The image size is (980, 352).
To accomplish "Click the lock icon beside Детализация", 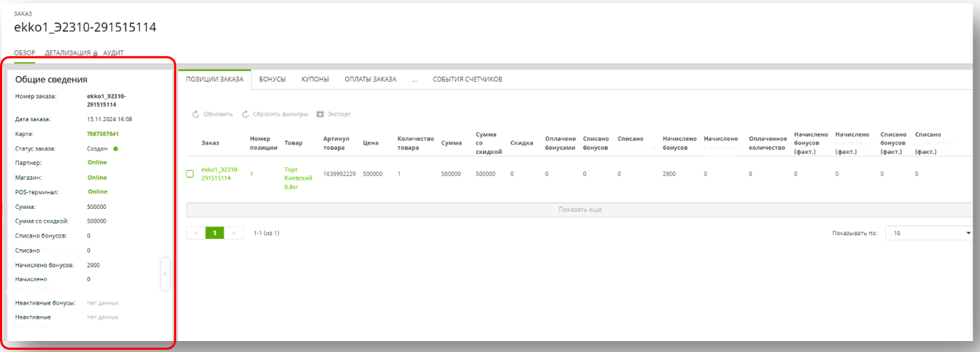I will pyautogui.click(x=96, y=53).
